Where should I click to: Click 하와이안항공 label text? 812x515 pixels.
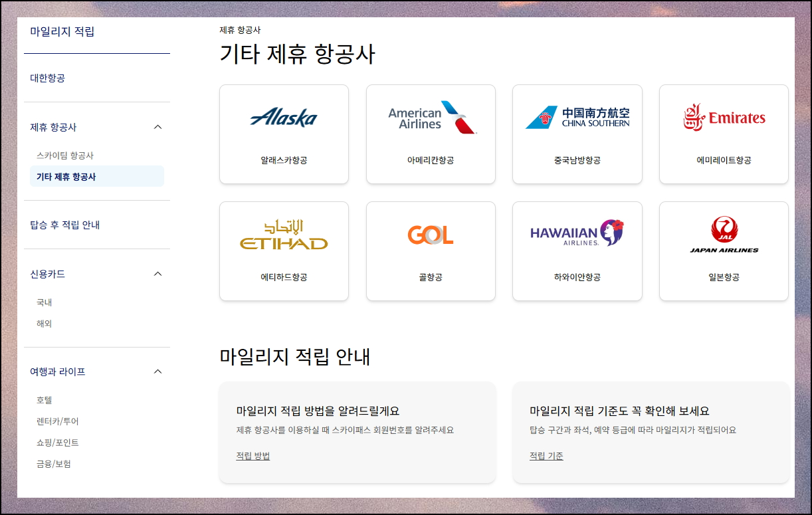(577, 277)
